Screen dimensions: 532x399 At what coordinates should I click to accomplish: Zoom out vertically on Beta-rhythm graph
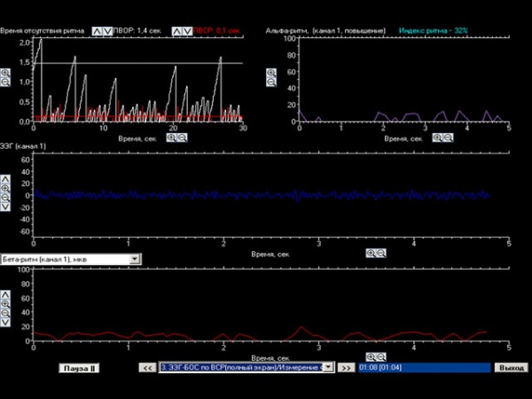coord(5,312)
